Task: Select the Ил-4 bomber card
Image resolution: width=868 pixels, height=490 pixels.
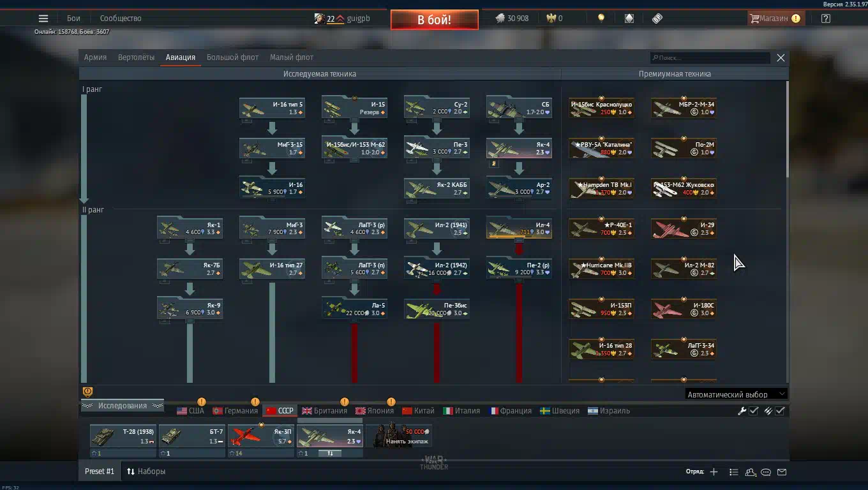Action: pyautogui.click(x=519, y=228)
